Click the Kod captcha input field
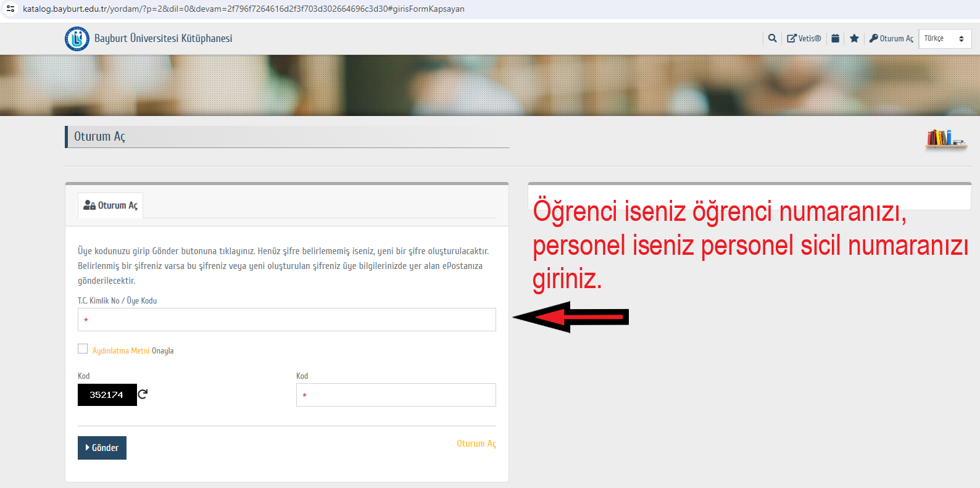This screenshot has height=488, width=980. point(396,395)
